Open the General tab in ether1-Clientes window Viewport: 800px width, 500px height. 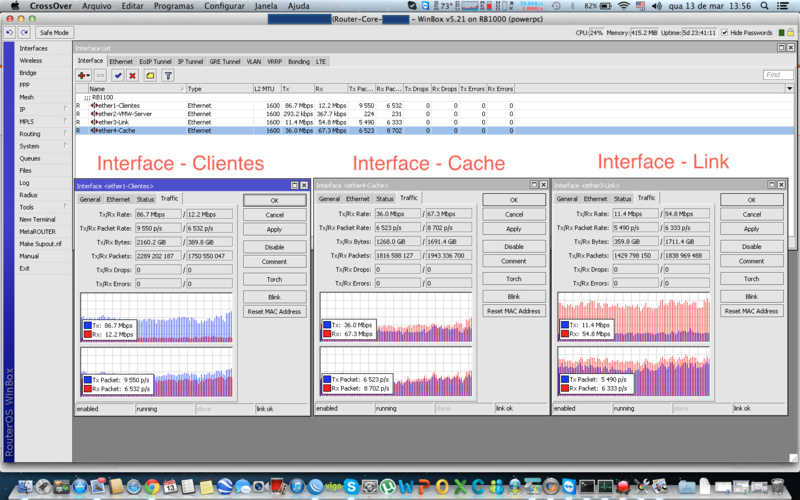pyautogui.click(x=90, y=199)
